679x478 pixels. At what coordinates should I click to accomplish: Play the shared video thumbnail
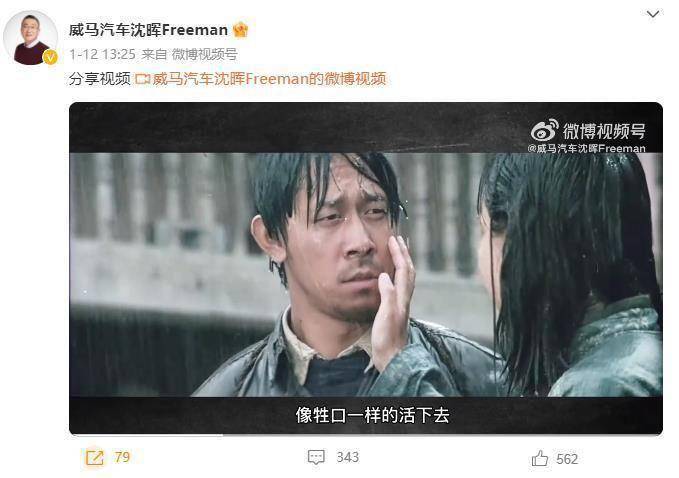[x=366, y=268]
